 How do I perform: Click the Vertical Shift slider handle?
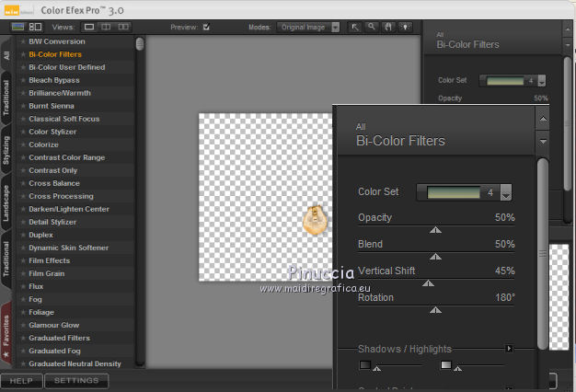click(x=428, y=283)
